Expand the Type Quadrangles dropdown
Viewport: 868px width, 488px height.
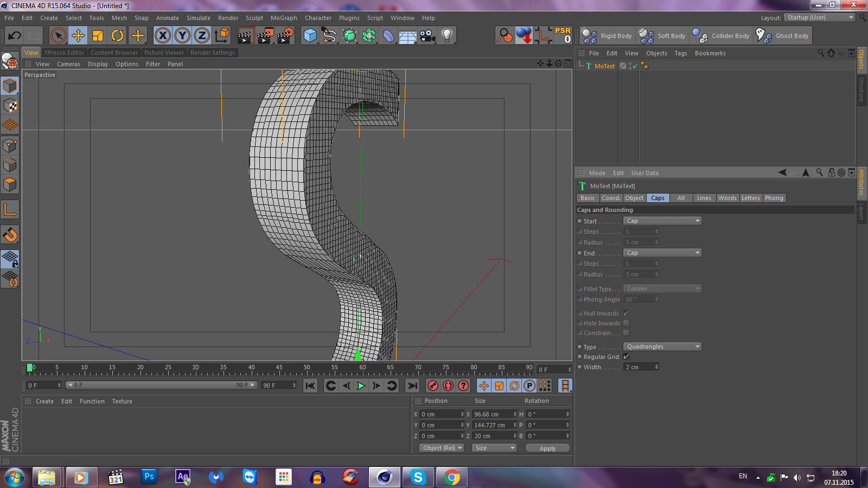pos(662,346)
